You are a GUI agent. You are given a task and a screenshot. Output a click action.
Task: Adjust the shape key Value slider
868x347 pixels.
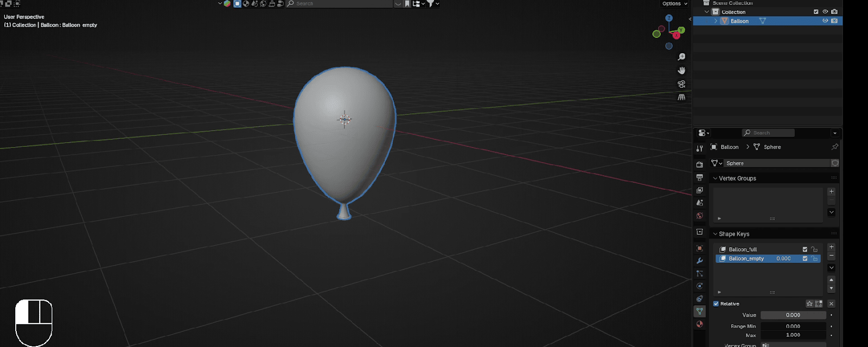(793, 315)
